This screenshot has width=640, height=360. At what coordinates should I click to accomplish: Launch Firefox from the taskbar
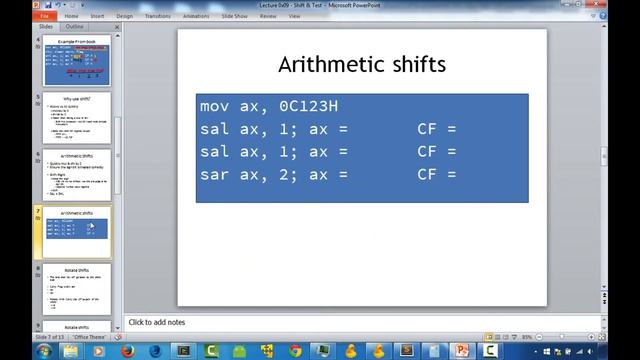click(x=128, y=351)
